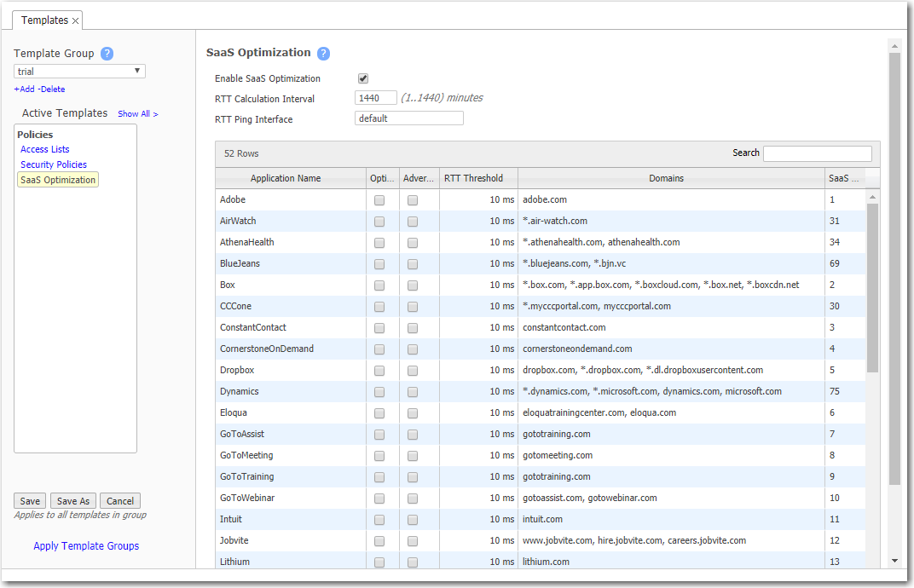Select SaaS Optimization template
914x588 pixels.
click(x=58, y=180)
